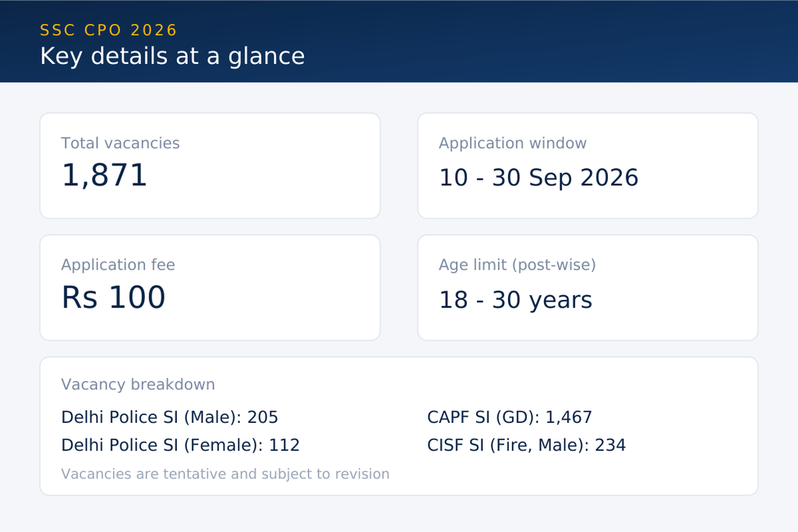Select the 10 - 30 Sep 2026 date range

538,178
